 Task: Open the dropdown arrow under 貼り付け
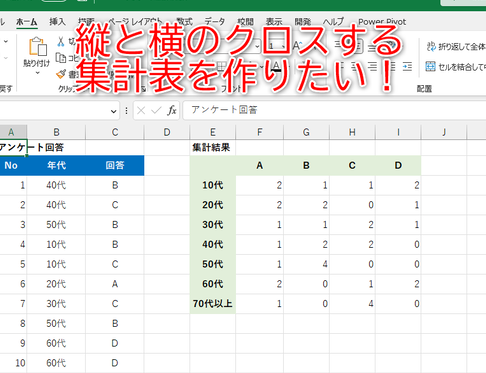(x=37, y=73)
